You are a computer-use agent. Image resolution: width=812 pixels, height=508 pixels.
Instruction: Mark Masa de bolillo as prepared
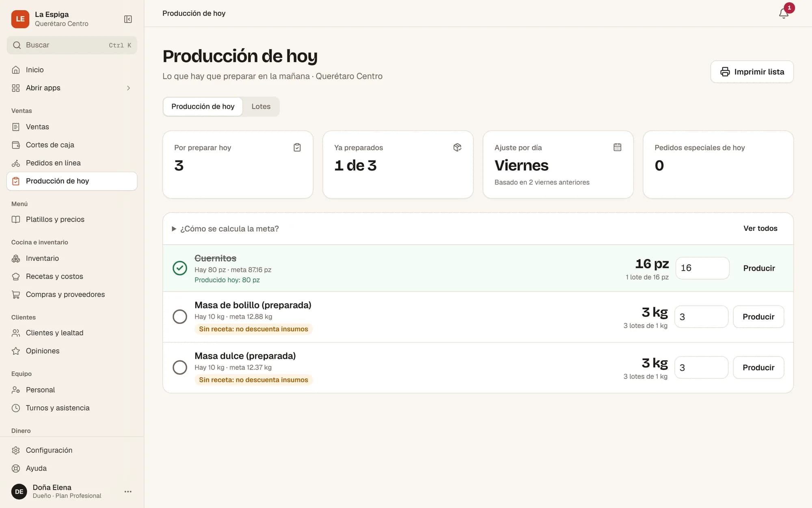pos(180,317)
